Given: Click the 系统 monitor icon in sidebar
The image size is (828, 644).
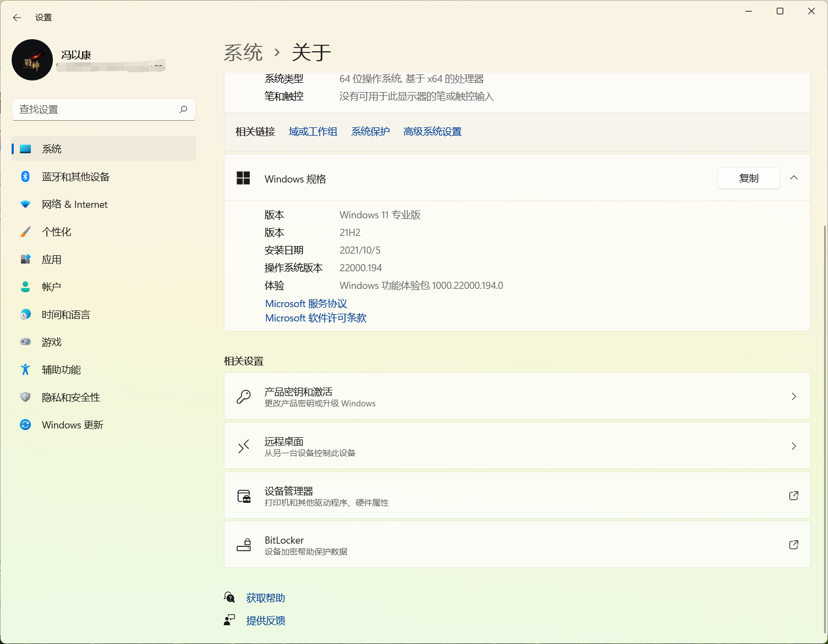Looking at the screenshot, I should 25,149.
